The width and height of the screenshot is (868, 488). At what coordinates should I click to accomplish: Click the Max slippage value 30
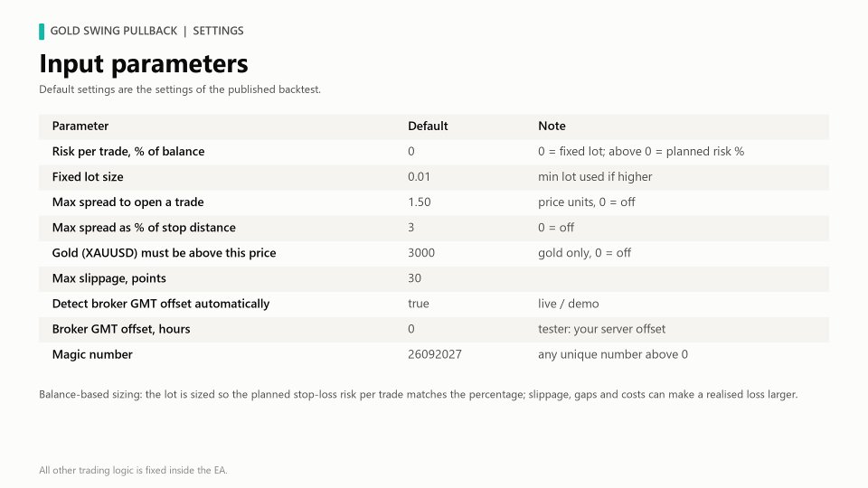pyautogui.click(x=415, y=278)
